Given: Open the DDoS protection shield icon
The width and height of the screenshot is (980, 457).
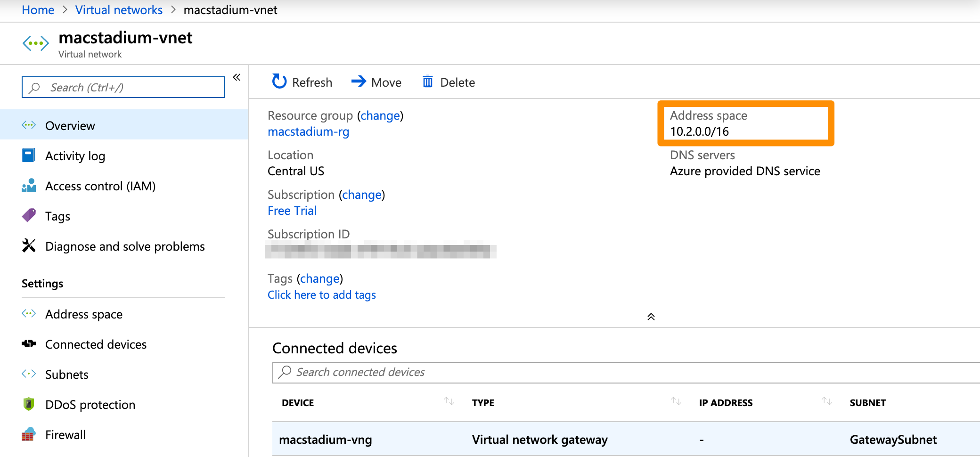Looking at the screenshot, I should coord(28,404).
